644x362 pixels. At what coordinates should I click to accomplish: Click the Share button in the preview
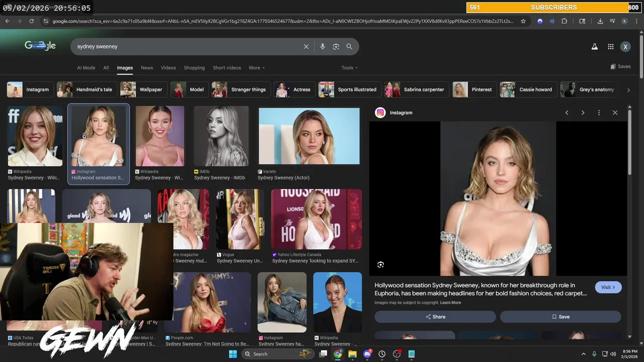(435, 317)
